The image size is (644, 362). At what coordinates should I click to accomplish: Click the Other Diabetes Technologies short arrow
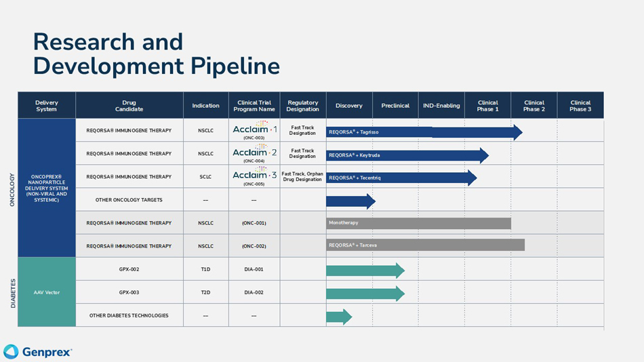tap(339, 317)
